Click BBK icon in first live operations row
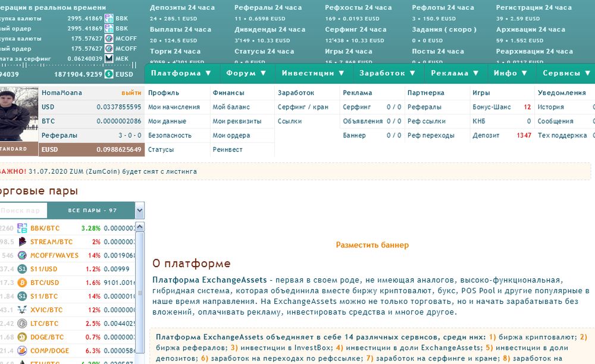 pyautogui.click(x=109, y=18)
